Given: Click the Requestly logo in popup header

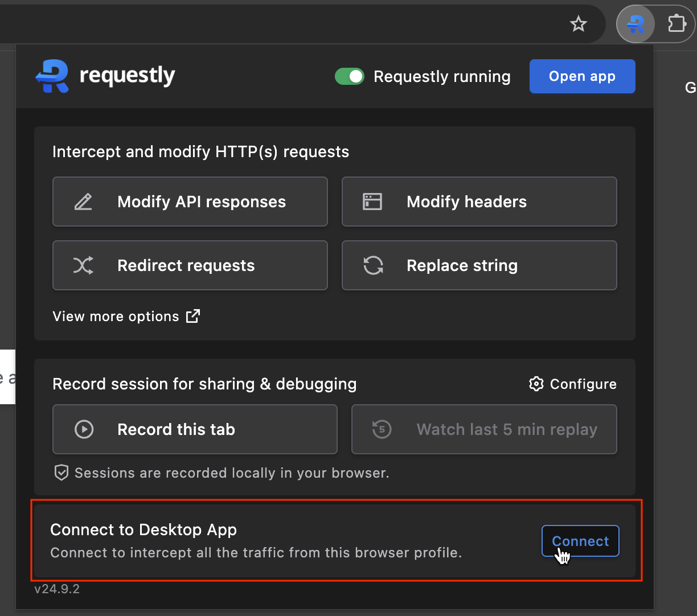Looking at the screenshot, I should click(105, 76).
